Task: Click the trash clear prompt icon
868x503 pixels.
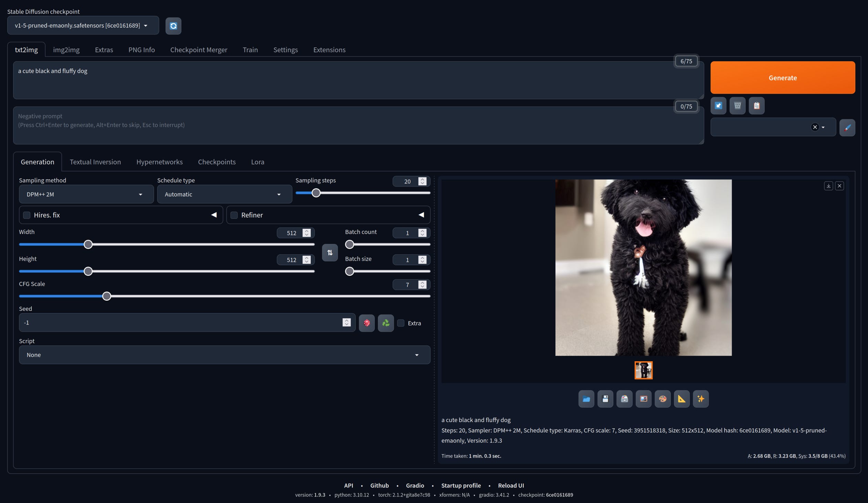Action: [737, 106]
